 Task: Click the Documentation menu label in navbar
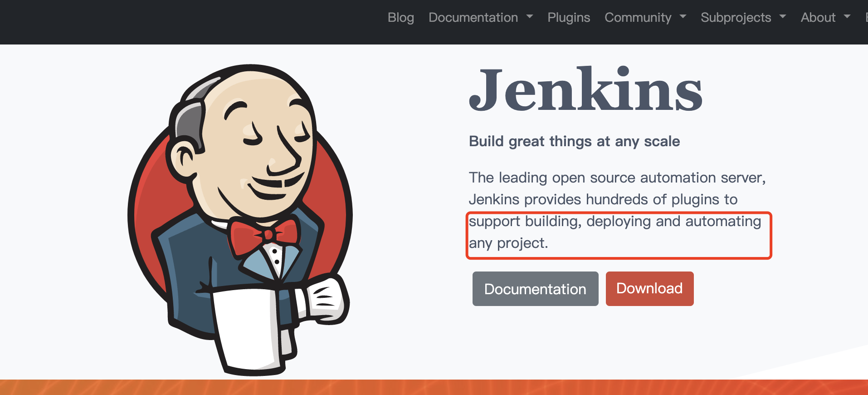pos(473,18)
